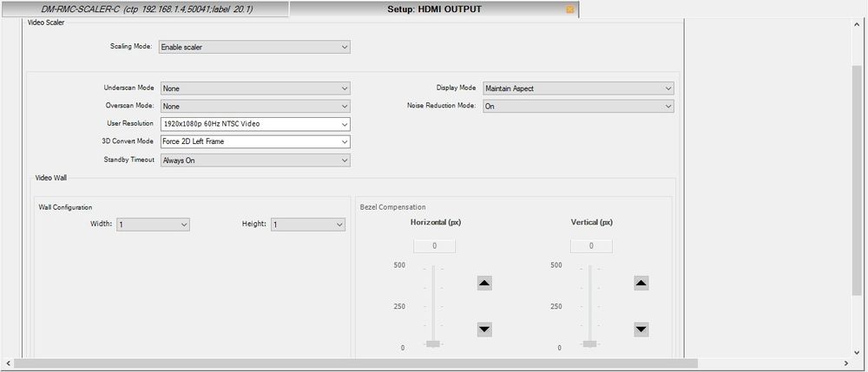The height and width of the screenshot is (372, 868).
Task: Open the Wall Configuration Height dropdown
Action: click(308, 225)
